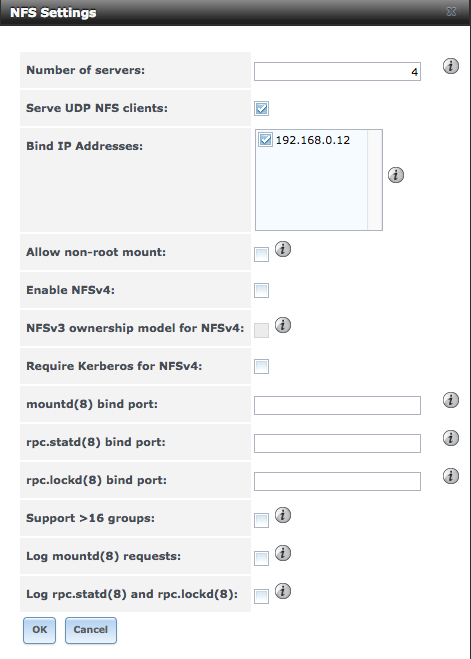The width and height of the screenshot is (471, 659).
Task: Enable Allow non-root mount checkbox
Action: tap(261, 254)
